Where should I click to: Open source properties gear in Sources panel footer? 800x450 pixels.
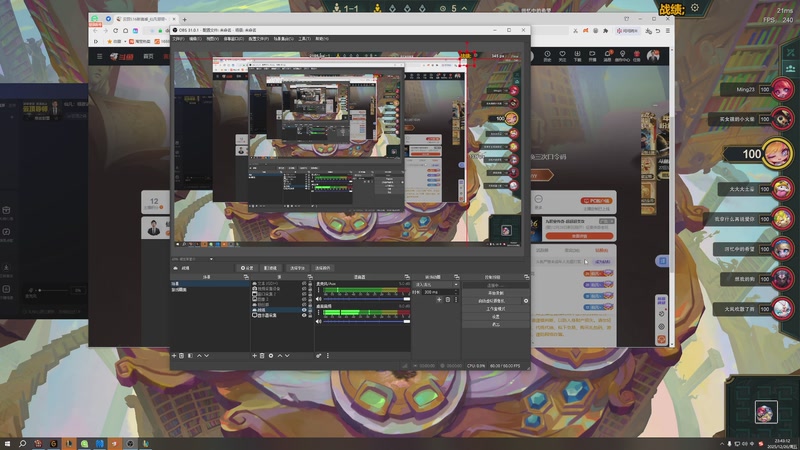pos(271,356)
